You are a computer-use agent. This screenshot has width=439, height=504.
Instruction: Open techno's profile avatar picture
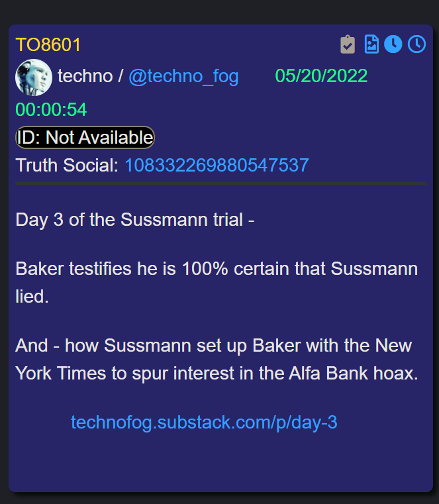pos(34,77)
